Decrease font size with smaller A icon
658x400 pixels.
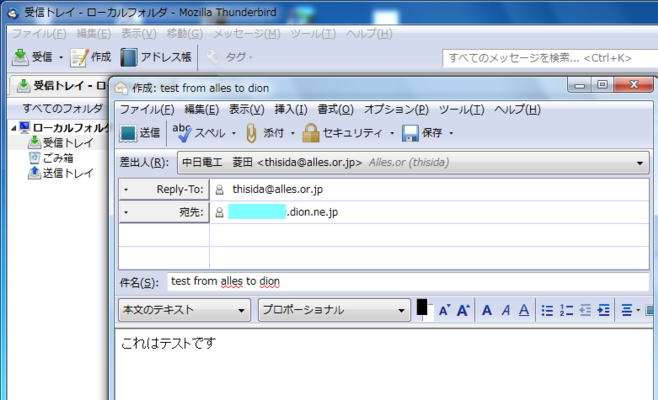[x=444, y=311]
